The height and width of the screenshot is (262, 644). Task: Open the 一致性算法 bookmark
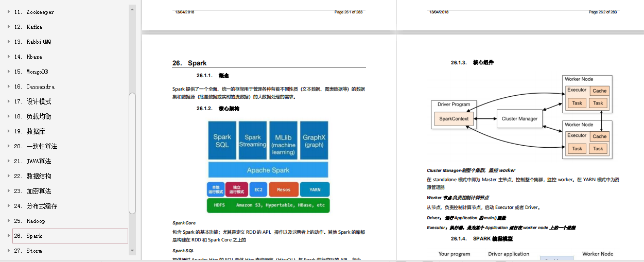[x=36, y=146]
